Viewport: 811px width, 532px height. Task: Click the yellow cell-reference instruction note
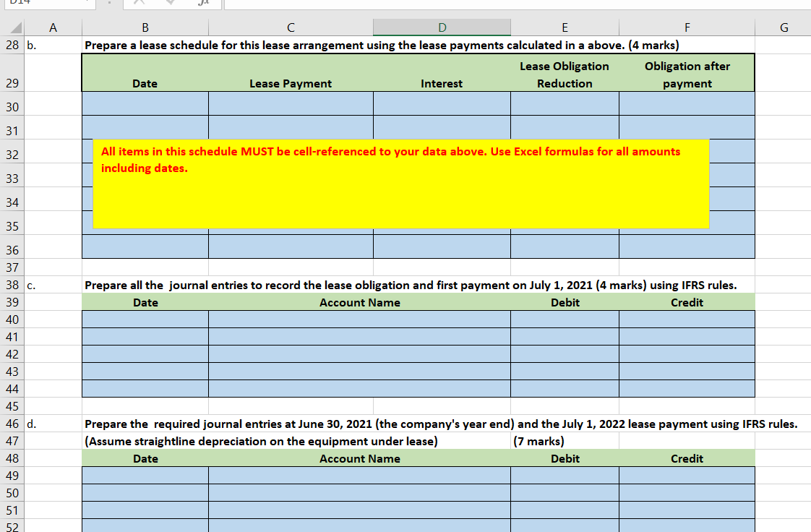click(401, 184)
